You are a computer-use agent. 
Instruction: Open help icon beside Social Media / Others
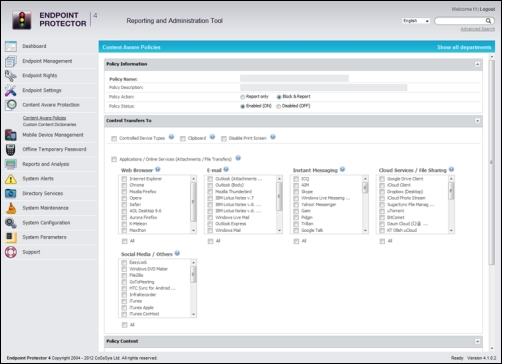click(x=177, y=253)
